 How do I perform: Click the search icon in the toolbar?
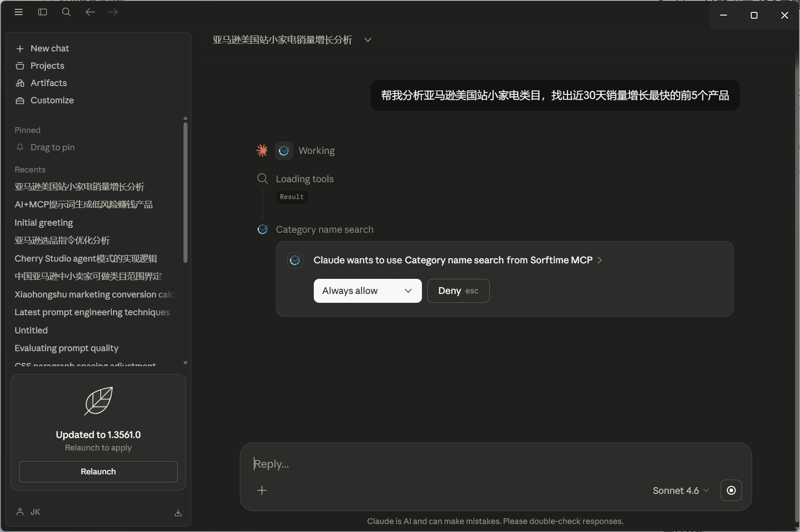pyautogui.click(x=66, y=12)
